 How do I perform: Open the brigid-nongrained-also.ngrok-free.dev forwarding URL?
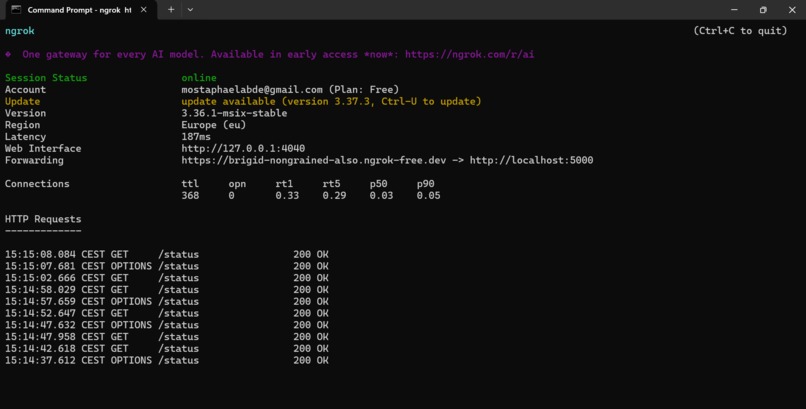pyautogui.click(x=314, y=160)
